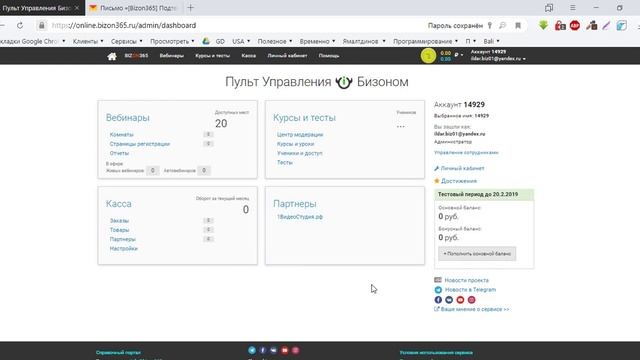
Task: Open the Вебинары menu in the navbar
Action: pyautogui.click(x=171, y=56)
